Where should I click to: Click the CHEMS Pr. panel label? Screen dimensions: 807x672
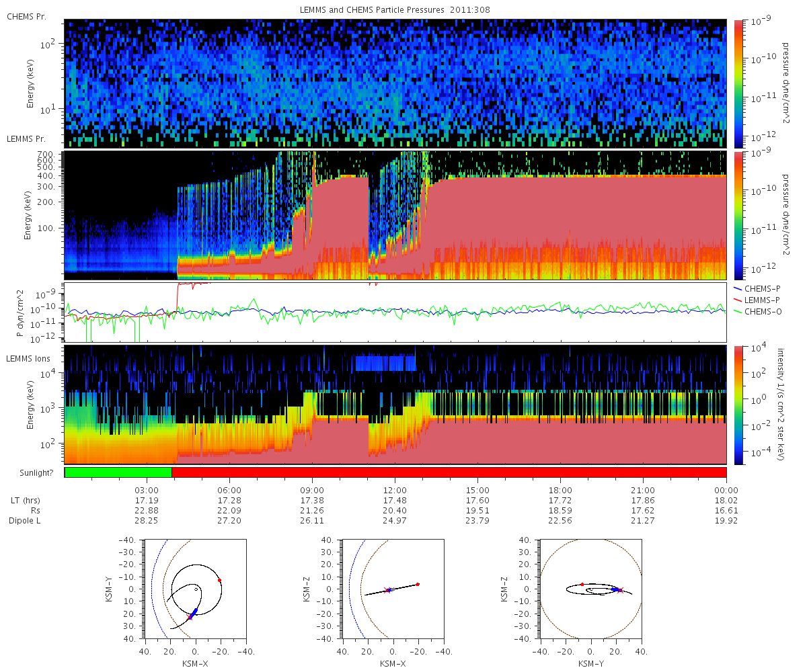pyautogui.click(x=26, y=16)
